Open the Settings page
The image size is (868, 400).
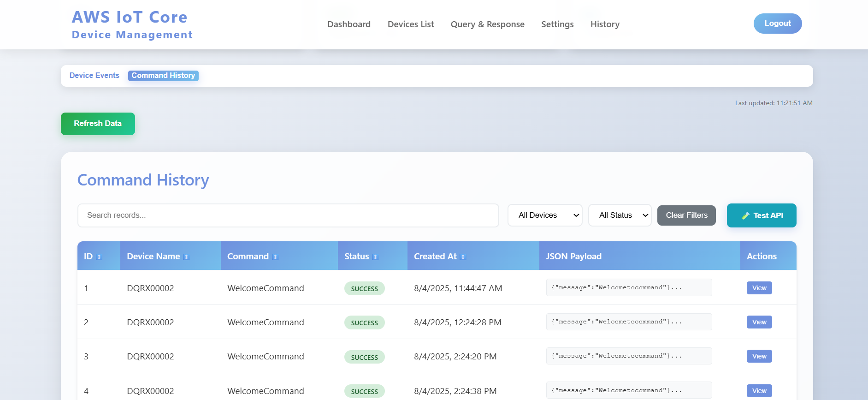point(557,24)
